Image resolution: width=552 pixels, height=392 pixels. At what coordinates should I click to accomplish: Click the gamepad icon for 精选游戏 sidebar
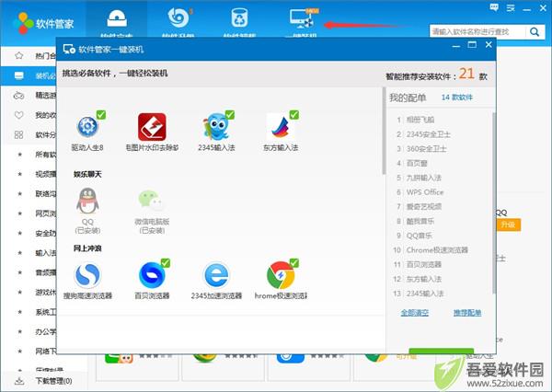[x=18, y=96]
